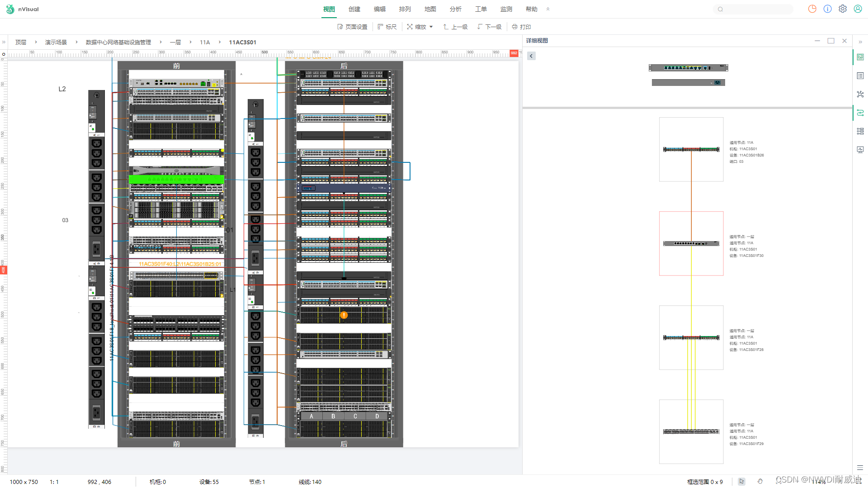The height and width of the screenshot is (488, 868).
Task: Activate the hand pan tool
Action: click(x=760, y=482)
